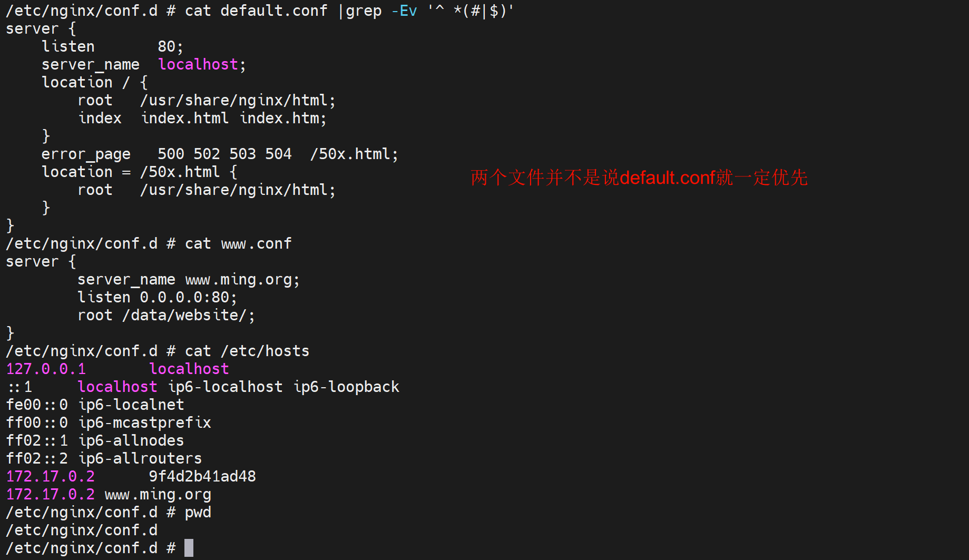The width and height of the screenshot is (969, 560).
Task: Click the /data/website/ root path
Action: click(x=184, y=315)
